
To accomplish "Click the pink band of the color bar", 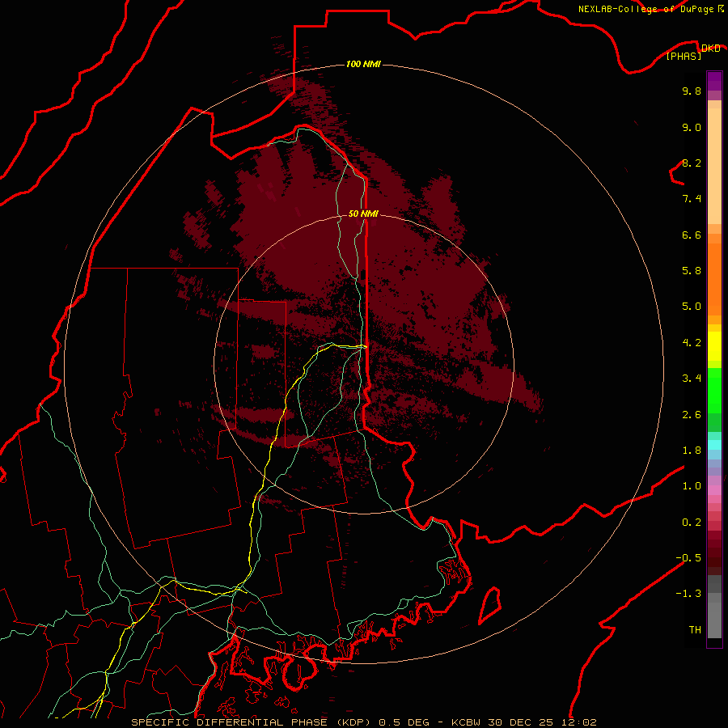I will point(714,490).
